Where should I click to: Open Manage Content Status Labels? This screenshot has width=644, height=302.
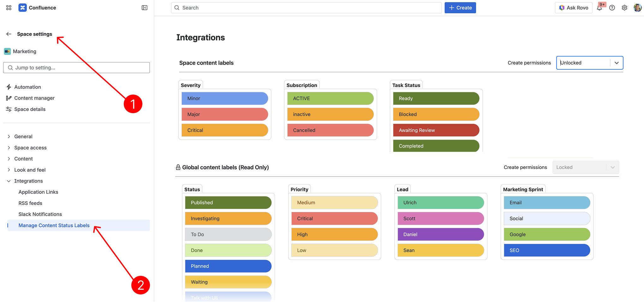click(x=54, y=225)
